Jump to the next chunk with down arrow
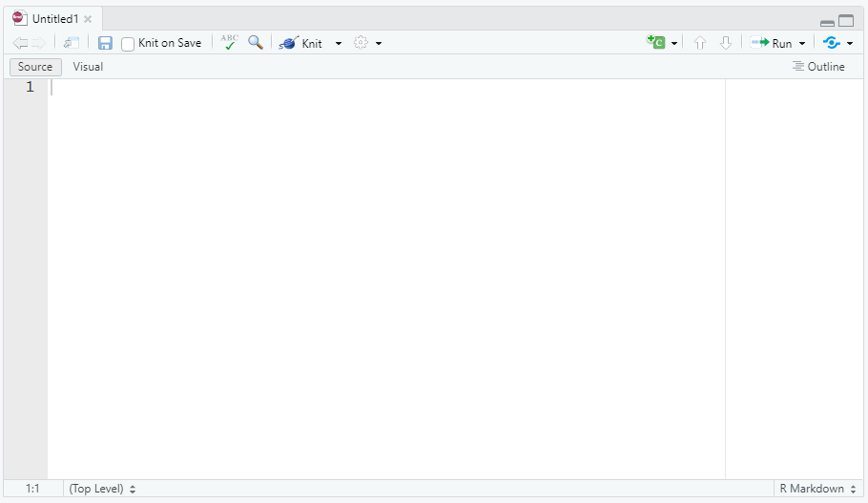This screenshot has width=868, height=503. (x=726, y=43)
